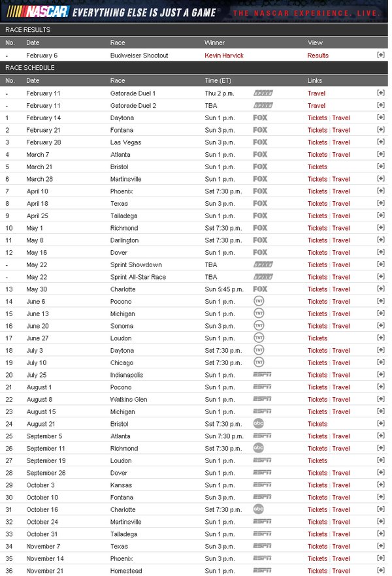Open the Results link for Budweiser Shootout

click(x=318, y=56)
